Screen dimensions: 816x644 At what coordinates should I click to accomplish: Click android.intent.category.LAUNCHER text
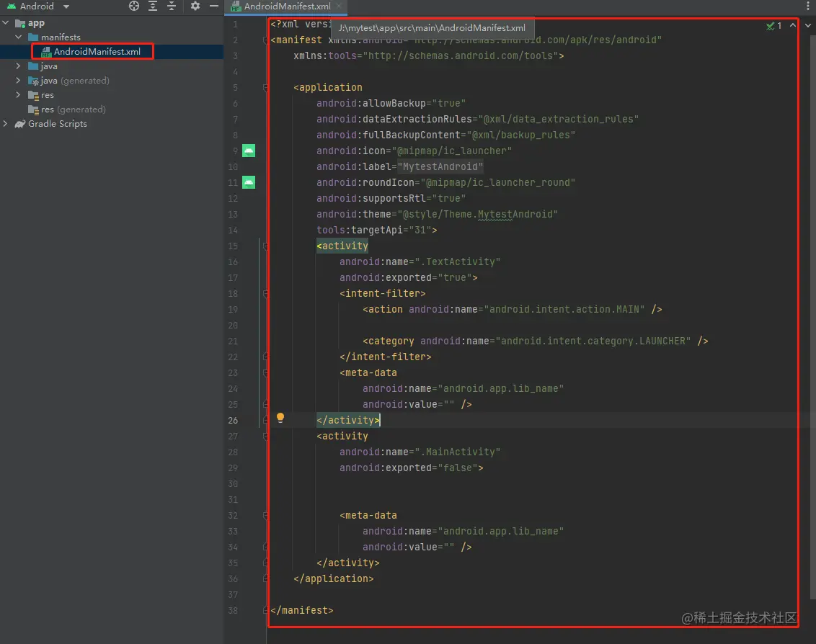click(593, 341)
